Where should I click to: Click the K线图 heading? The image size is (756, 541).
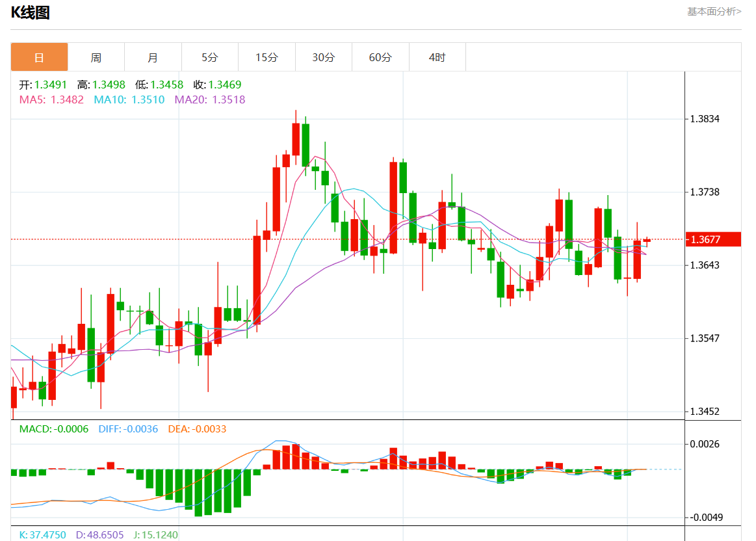tap(31, 12)
